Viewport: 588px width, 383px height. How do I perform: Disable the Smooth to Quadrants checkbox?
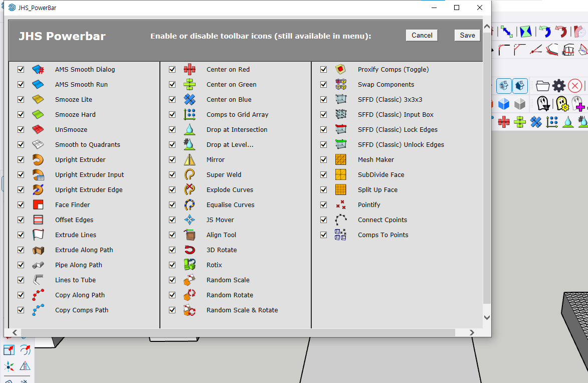21,144
